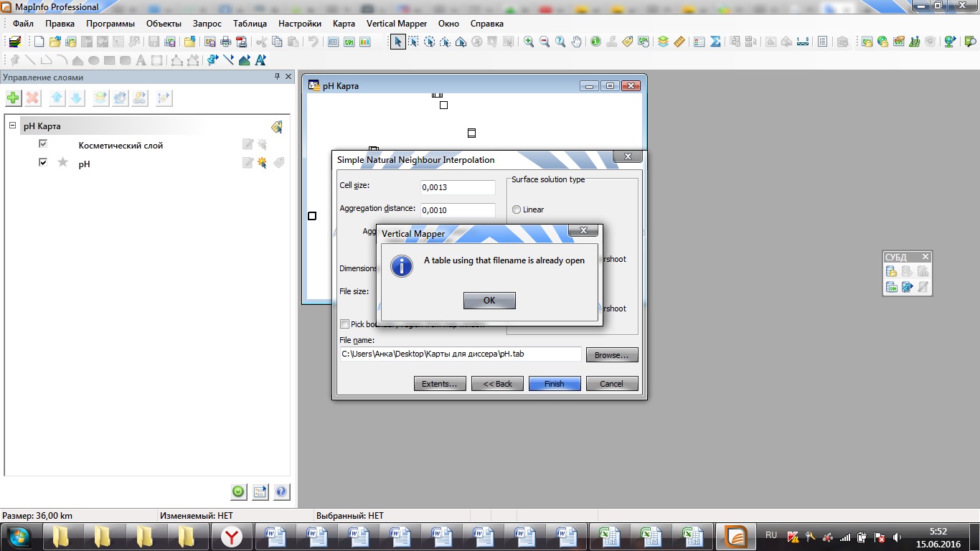Click the green plus Add Layer icon
The width and height of the screenshot is (980, 551).
coord(13,98)
